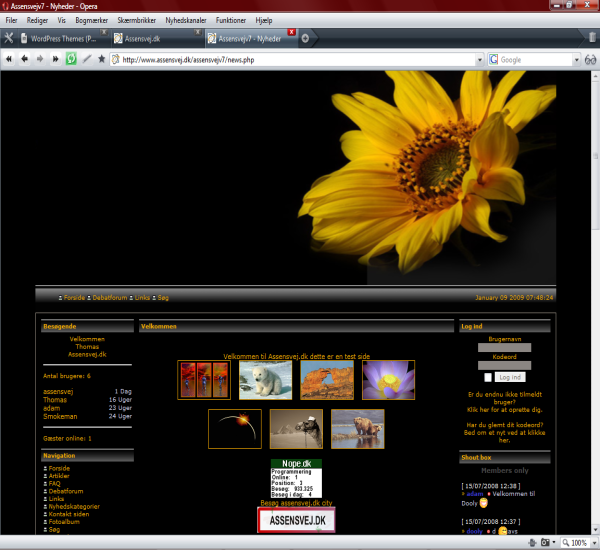Click the Google search engine icon
Image resolution: width=600 pixels, height=550 pixels.
click(x=494, y=59)
